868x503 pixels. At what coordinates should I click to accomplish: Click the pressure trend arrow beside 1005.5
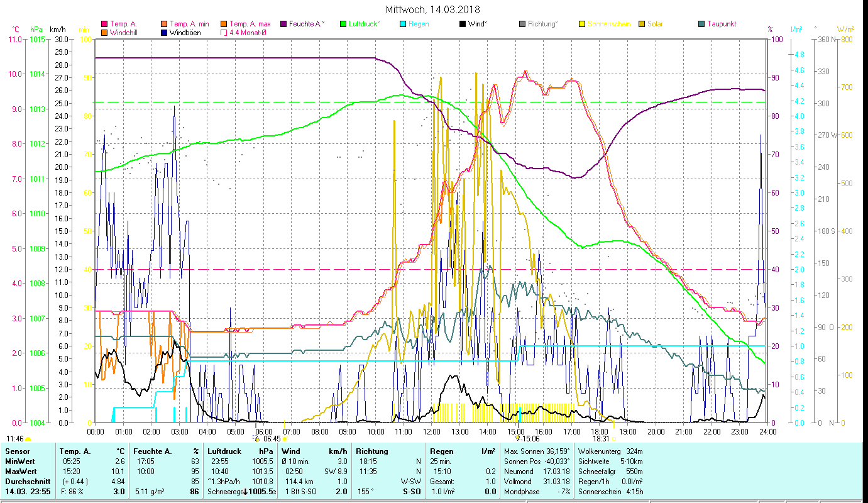pyautogui.click(x=245, y=492)
